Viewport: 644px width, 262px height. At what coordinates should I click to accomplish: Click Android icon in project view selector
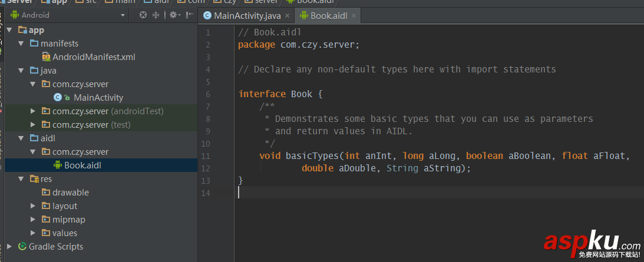pyautogui.click(x=15, y=15)
